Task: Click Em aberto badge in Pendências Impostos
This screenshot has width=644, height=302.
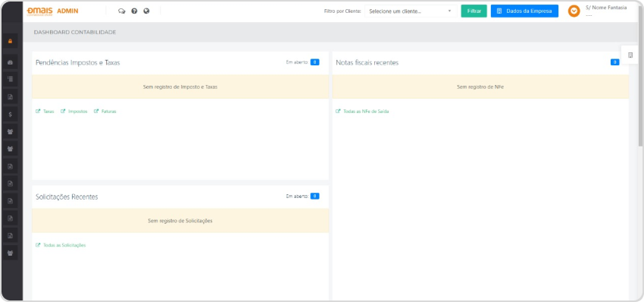Action: click(x=314, y=62)
